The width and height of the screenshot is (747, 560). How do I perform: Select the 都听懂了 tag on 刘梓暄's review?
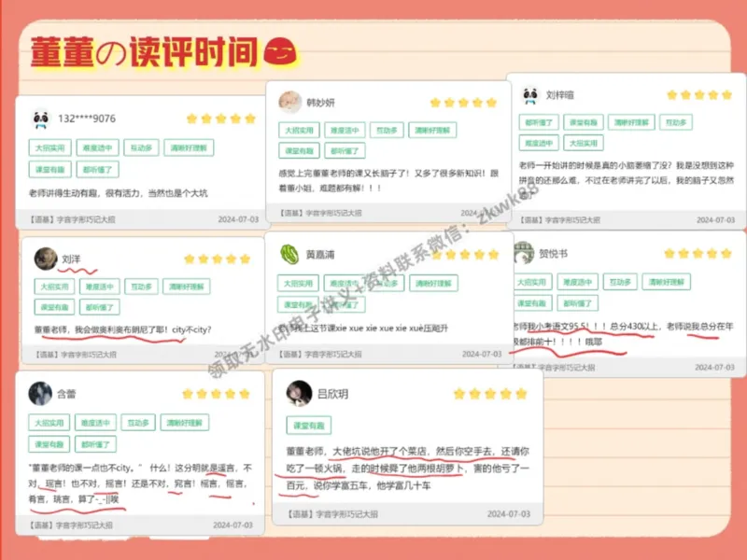539,122
